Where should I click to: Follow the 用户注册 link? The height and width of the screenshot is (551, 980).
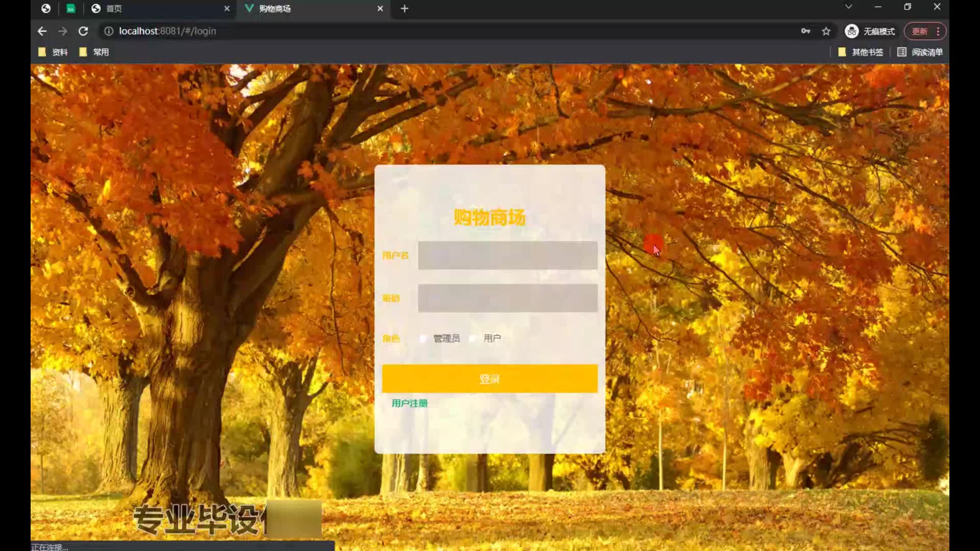click(409, 403)
